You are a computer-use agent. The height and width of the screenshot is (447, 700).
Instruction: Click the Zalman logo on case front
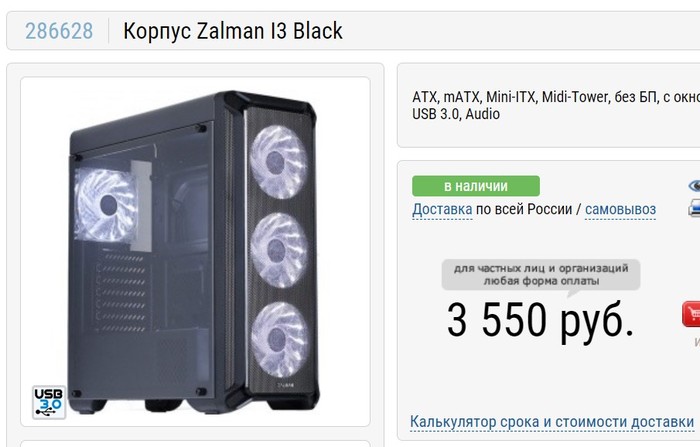pyautogui.click(x=284, y=384)
